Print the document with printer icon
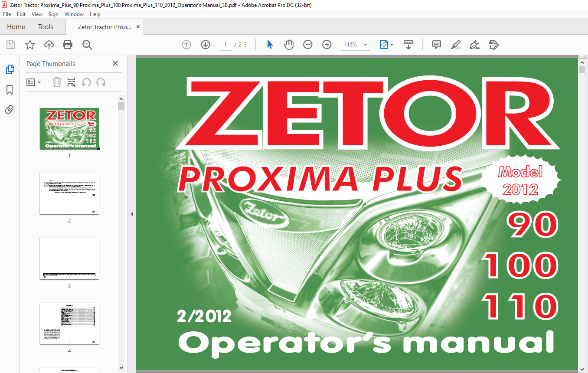Image resolution: width=588 pixels, height=373 pixels. coord(68,45)
